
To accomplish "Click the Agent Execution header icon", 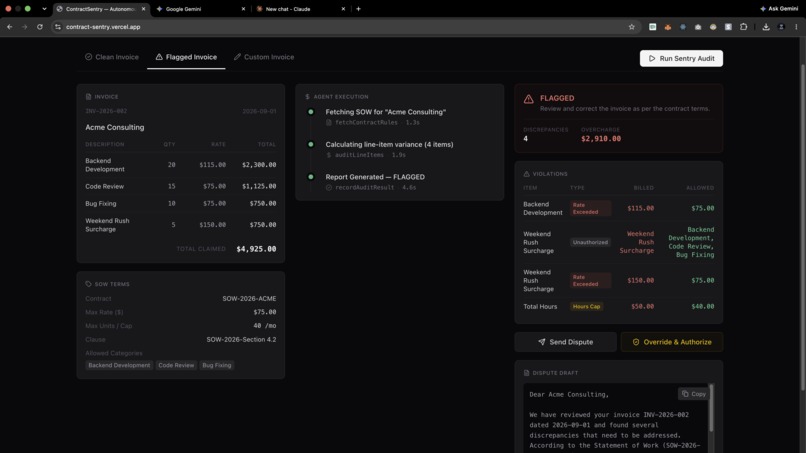I will (x=307, y=97).
